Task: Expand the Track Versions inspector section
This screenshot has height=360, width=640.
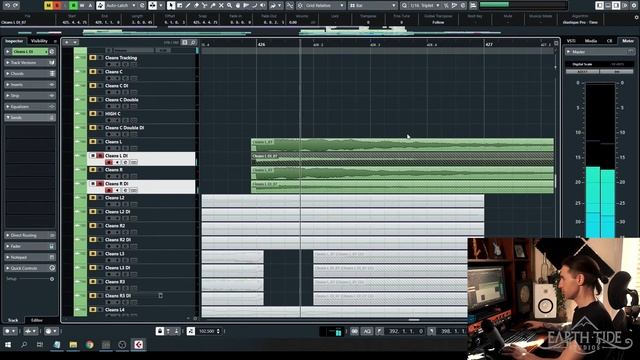Action: tap(30, 62)
